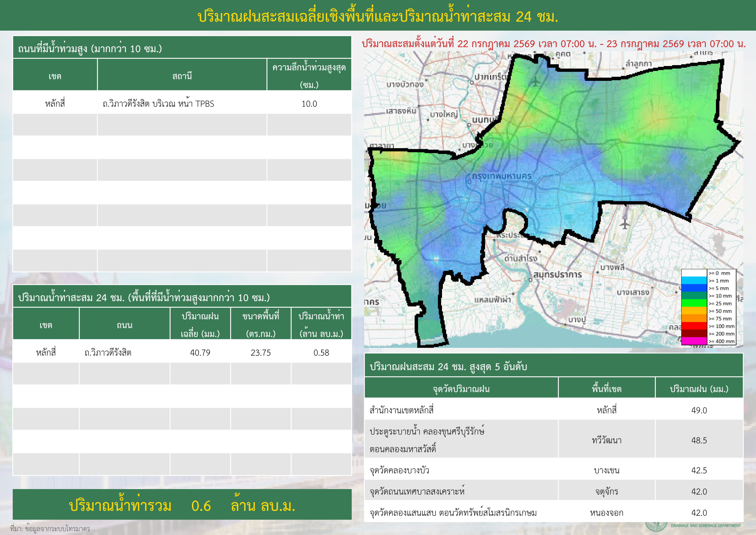The height and width of the screenshot is (535, 756).
Task: Click map label 'บางเสาธง'
Action: [x=633, y=292]
